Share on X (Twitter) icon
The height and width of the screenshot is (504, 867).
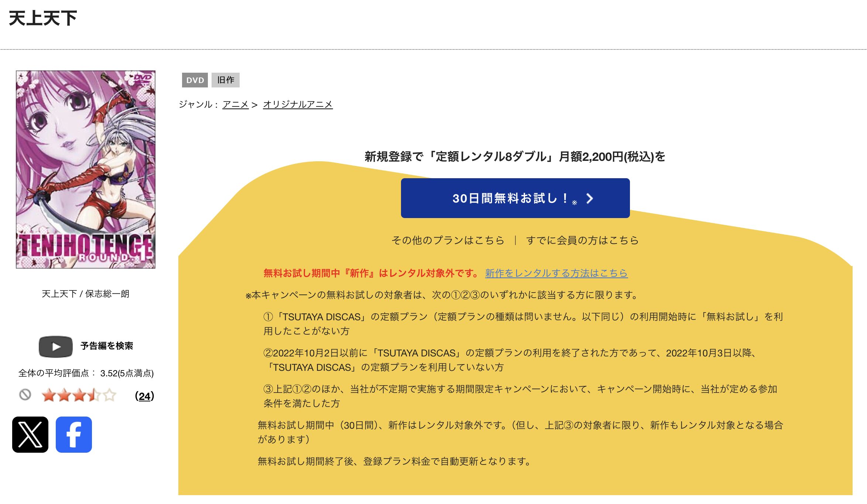pyautogui.click(x=30, y=434)
